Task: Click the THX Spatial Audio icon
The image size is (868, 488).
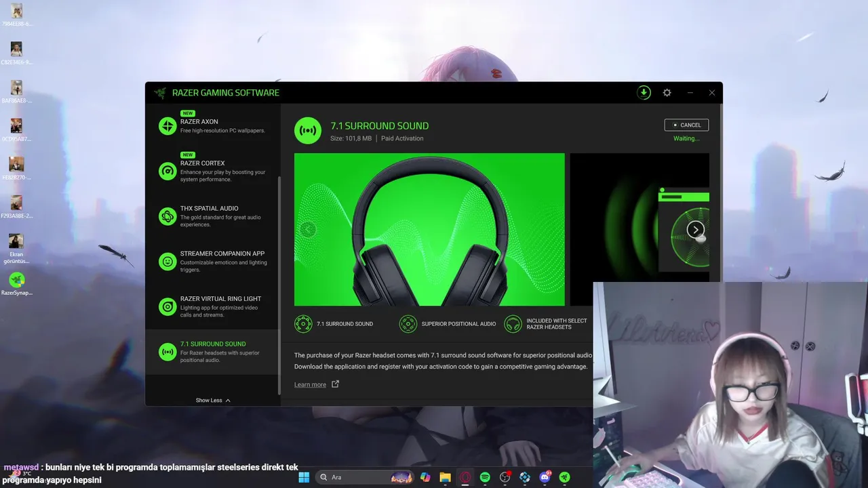Action: 167,216
